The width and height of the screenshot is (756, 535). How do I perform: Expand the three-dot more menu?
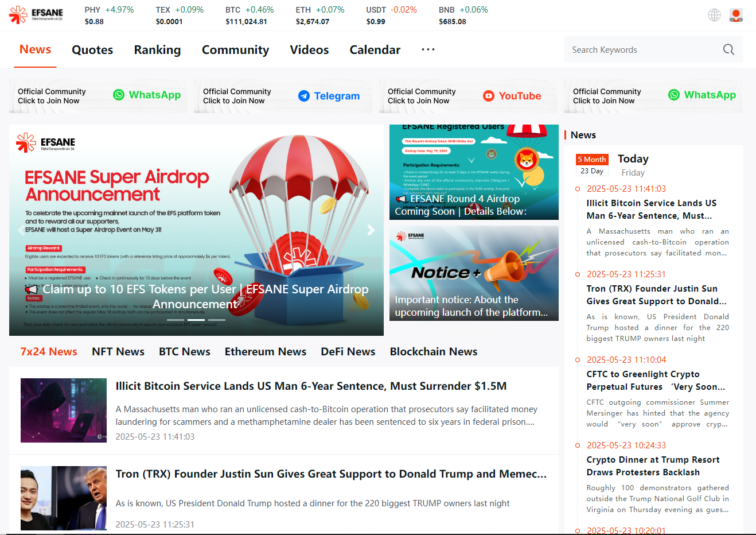click(x=428, y=50)
